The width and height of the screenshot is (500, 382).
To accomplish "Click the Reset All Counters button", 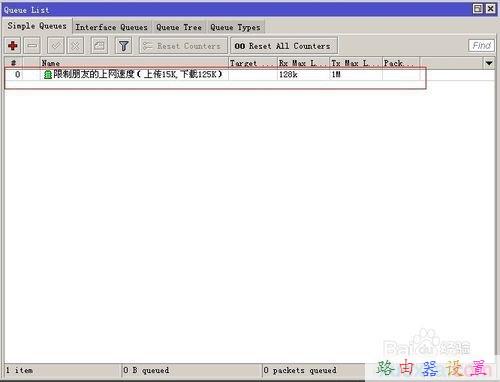I will pos(284,46).
